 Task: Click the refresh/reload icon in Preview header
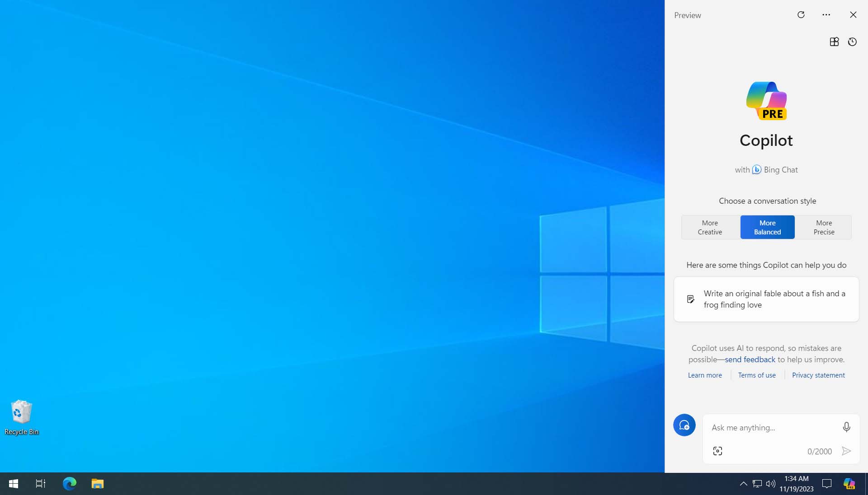point(801,14)
